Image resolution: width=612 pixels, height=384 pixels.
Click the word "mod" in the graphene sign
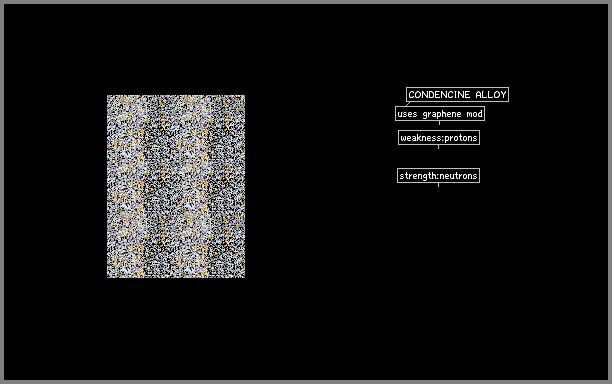(x=475, y=114)
